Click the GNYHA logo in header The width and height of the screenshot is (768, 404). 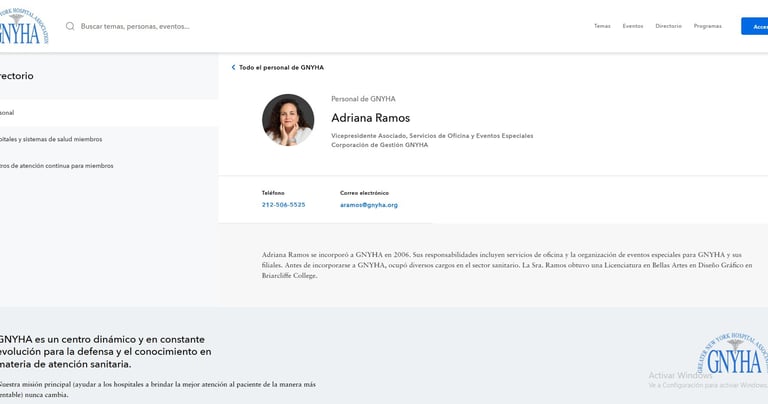point(24,26)
